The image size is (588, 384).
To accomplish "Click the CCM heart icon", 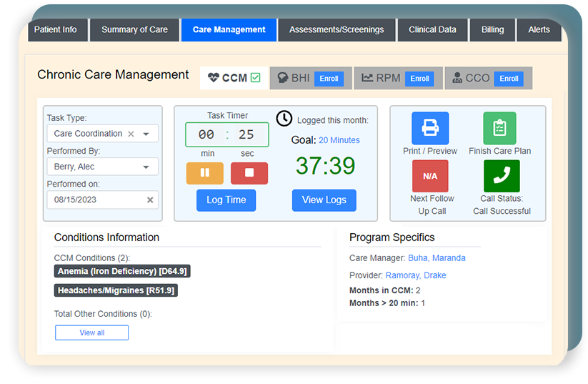I will coord(214,78).
